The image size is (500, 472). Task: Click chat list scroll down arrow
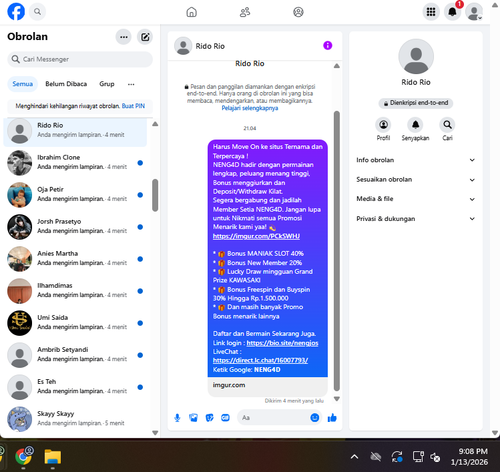click(x=155, y=433)
